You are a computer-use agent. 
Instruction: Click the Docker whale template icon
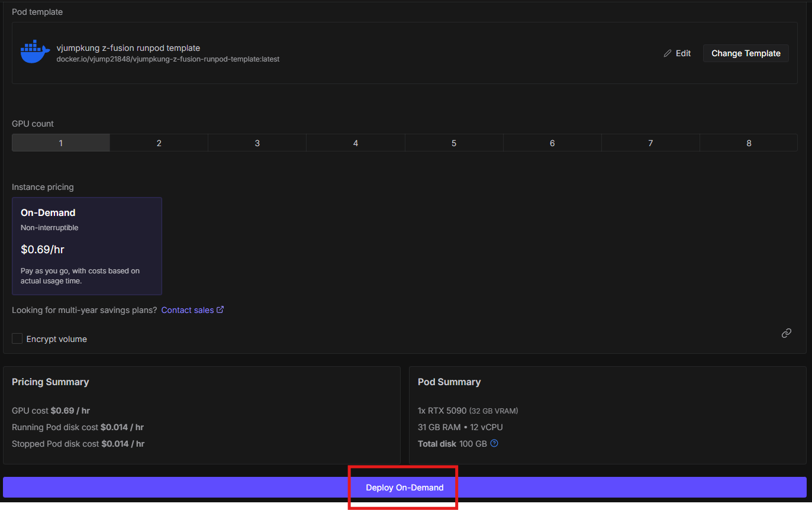click(x=35, y=53)
